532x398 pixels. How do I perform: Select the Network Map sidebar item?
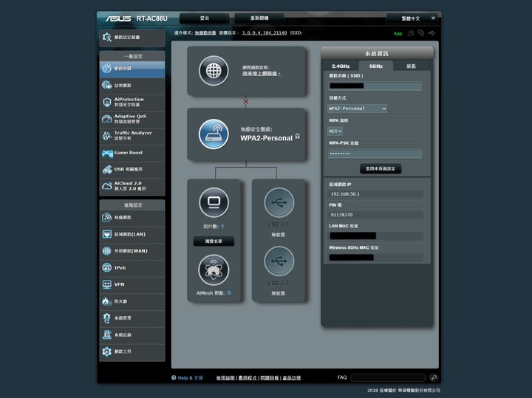coord(132,69)
